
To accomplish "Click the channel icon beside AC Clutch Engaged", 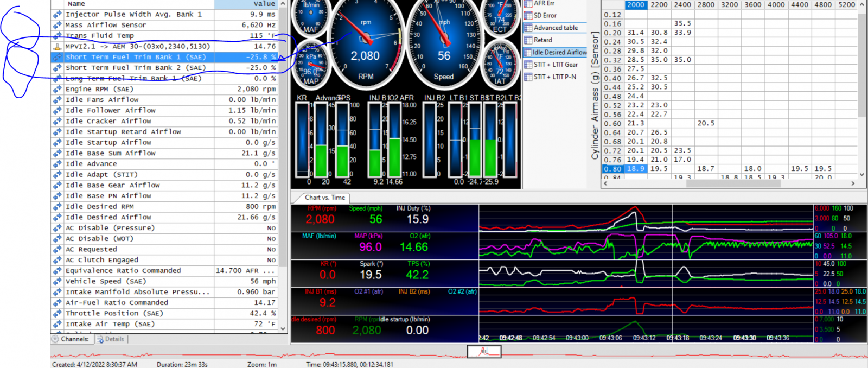I will coord(57,260).
